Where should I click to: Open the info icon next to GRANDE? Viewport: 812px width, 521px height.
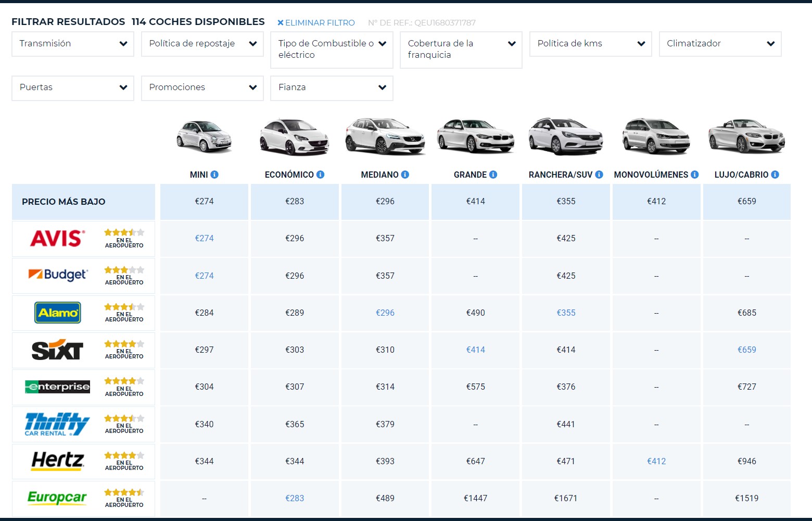click(493, 175)
